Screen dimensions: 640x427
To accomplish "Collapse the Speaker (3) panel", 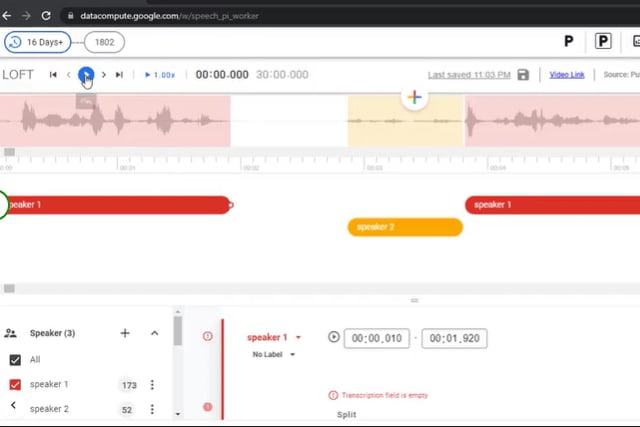I will point(154,333).
